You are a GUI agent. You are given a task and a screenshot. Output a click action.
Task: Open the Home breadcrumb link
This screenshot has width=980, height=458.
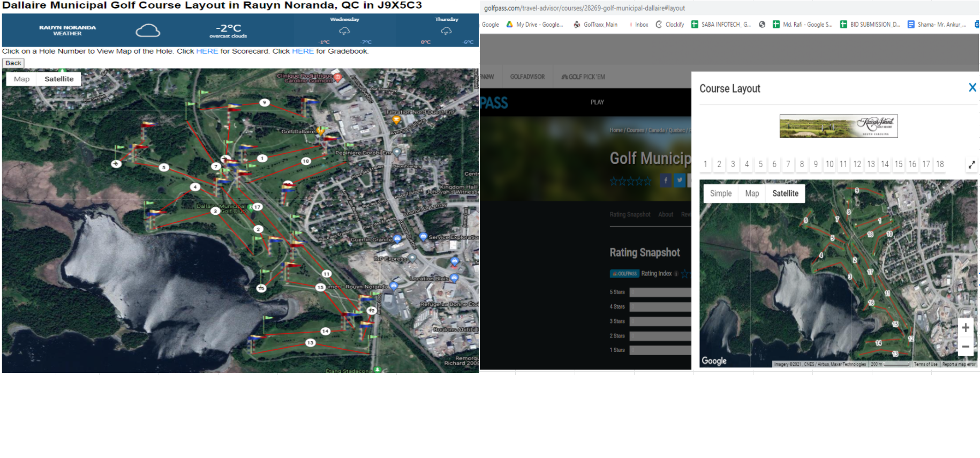(616, 130)
